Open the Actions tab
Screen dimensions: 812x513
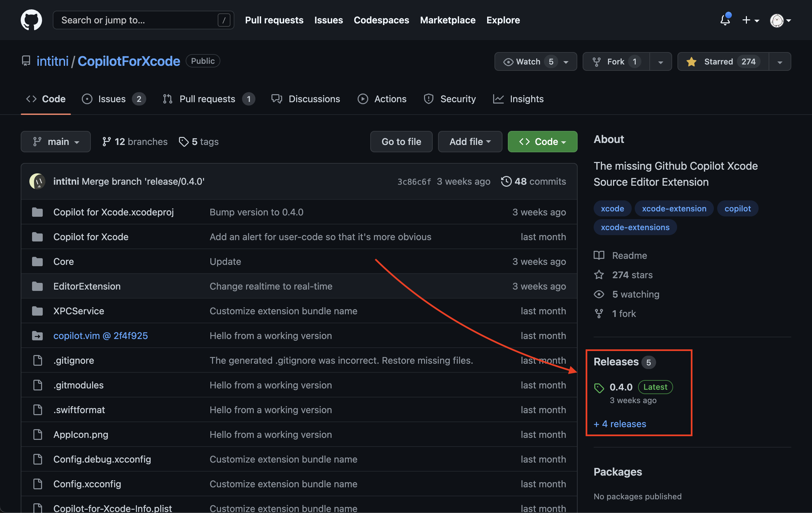pyautogui.click(x=382, y=99)
